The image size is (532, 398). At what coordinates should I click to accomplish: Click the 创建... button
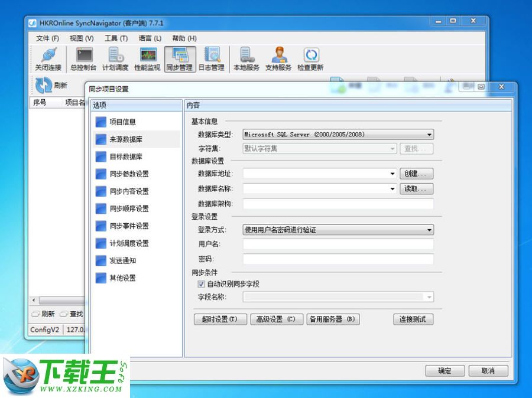pos(416,174)
